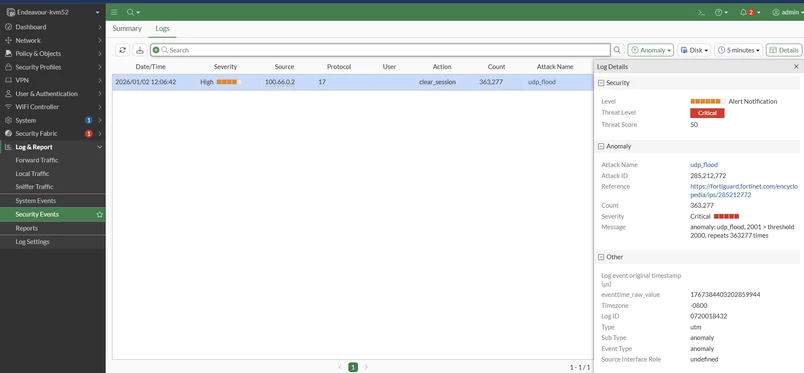This screenshot has height=373, width=804.
Task: Toggle the Details panel button
Action: point(783,50)
